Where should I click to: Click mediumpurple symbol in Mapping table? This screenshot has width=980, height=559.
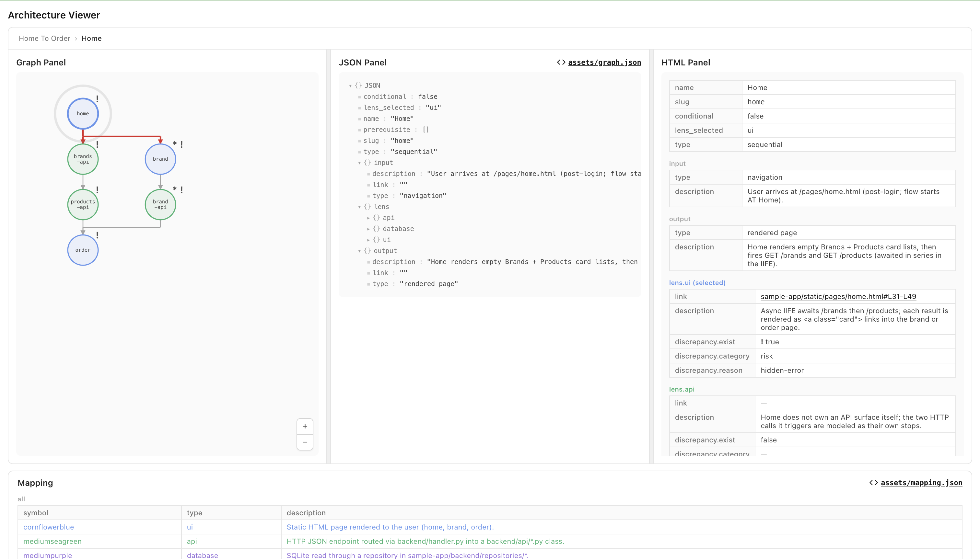point(48,555)
